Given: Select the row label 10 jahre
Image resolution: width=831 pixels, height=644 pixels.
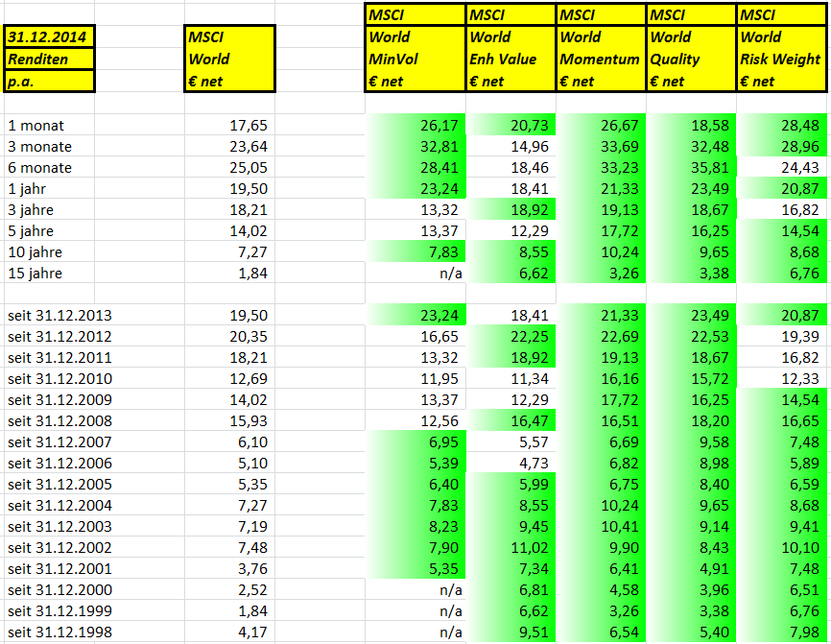Looking at the screenshot, I should pyautogui.click(x=35, y=252).
